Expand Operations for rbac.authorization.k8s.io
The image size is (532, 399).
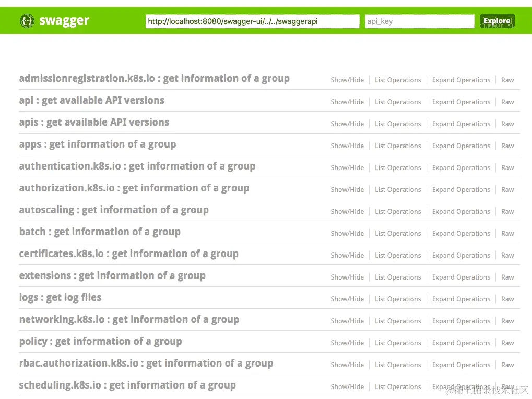click(461, 365)
